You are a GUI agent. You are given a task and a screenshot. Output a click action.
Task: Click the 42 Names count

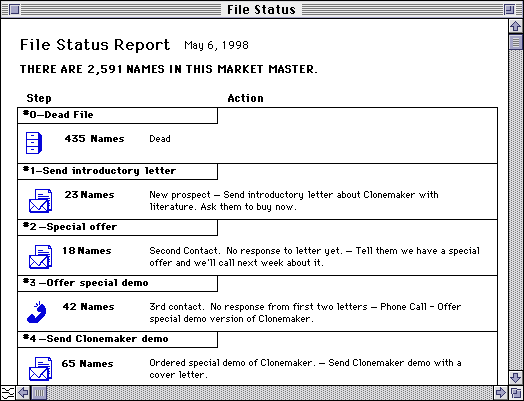88,307
